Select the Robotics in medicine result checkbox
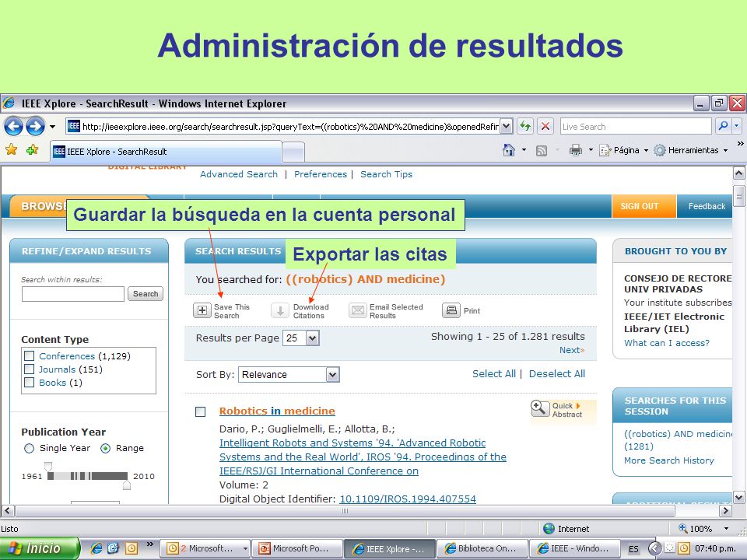Viewport: 747px width, 560px height. point(201,411)
